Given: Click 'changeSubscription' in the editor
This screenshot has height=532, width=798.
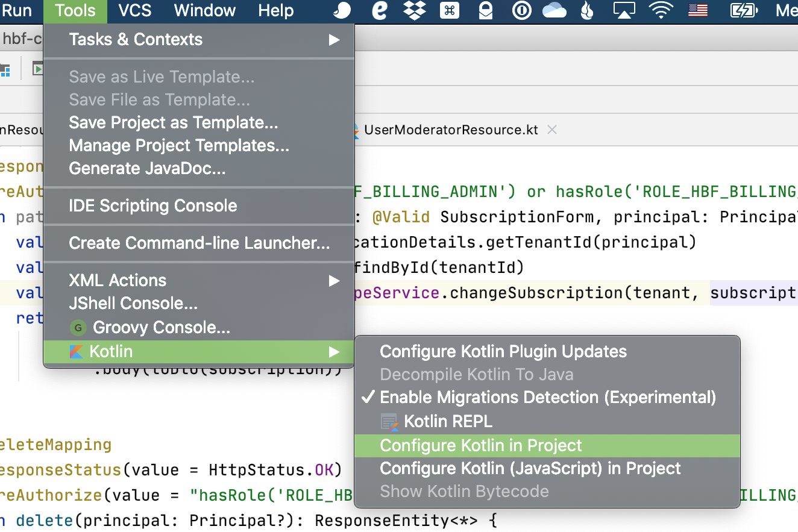Looking at the screenshot, I should [x=536, y=293].
